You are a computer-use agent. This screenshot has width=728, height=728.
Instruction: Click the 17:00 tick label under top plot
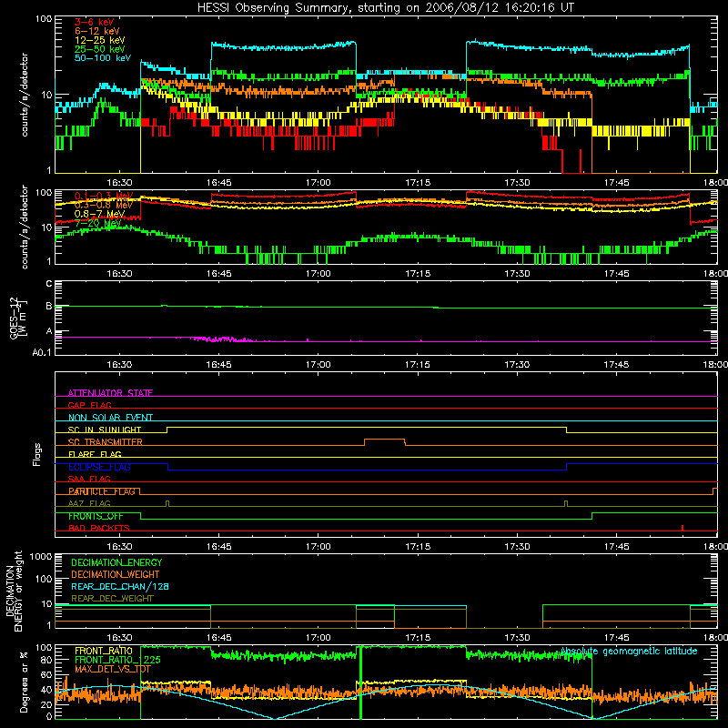click(x=318, y=183)
